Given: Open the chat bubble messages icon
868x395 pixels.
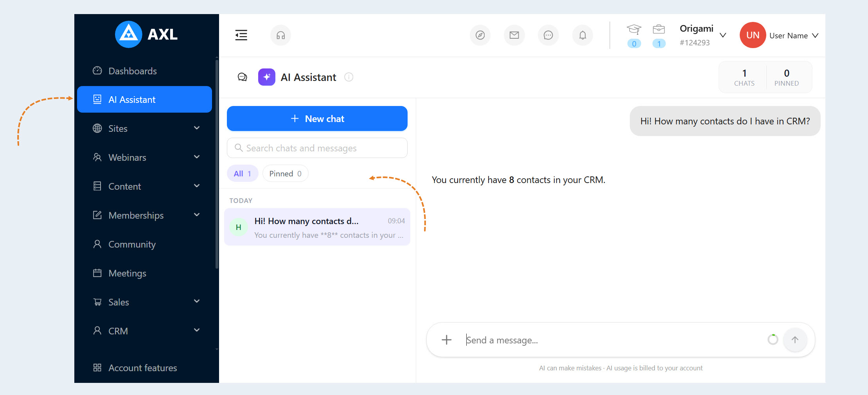Looking at the screenshot, I should click(x=548, y=35).
